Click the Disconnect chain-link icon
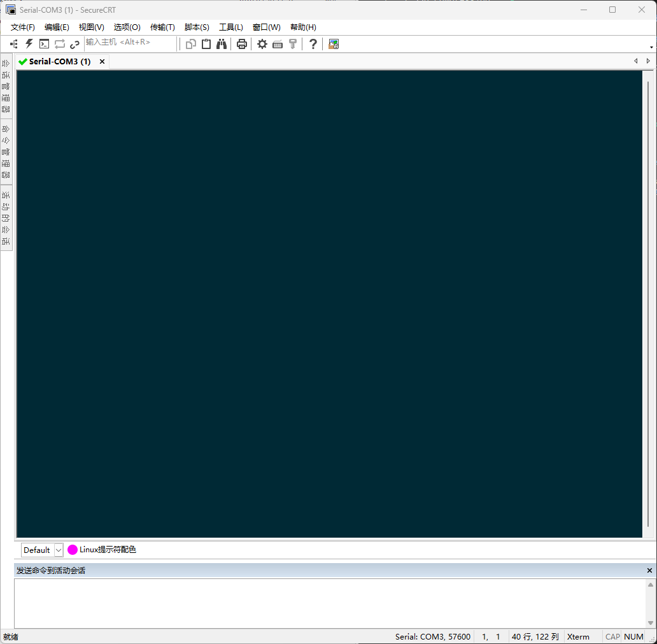This screenshot has width=657, height=644. [74, 45]
